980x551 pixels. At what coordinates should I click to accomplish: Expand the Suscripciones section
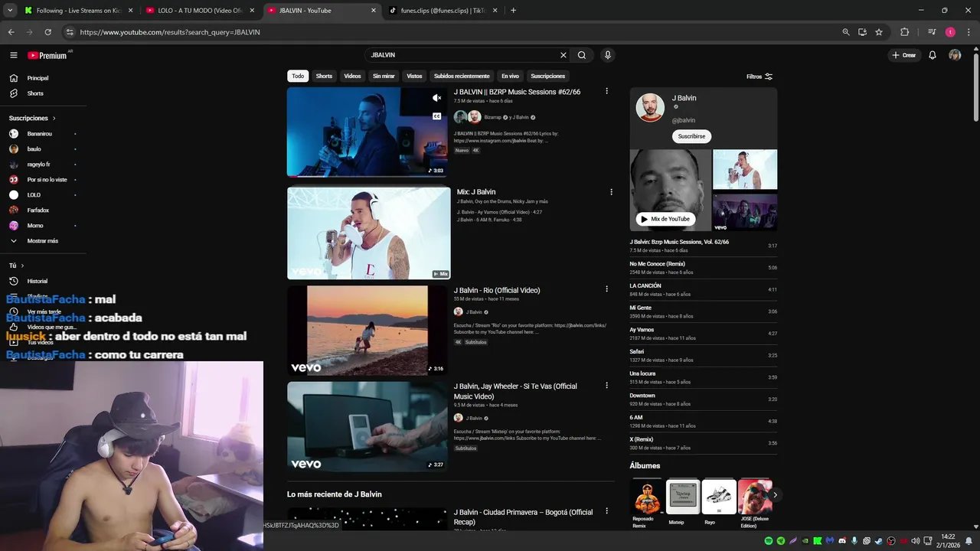point(32,118)
